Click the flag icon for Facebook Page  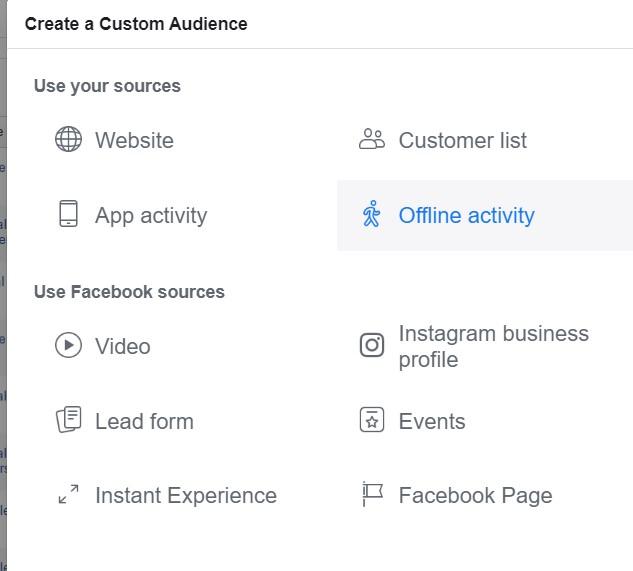[x=372, y=493]
